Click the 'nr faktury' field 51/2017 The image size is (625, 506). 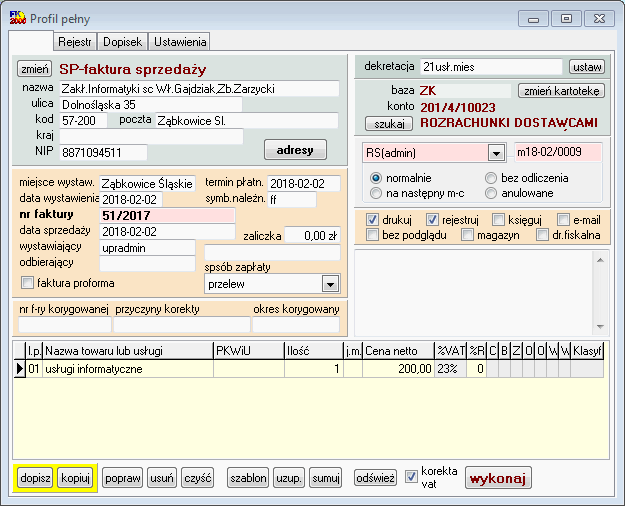[x=167, y=215]
